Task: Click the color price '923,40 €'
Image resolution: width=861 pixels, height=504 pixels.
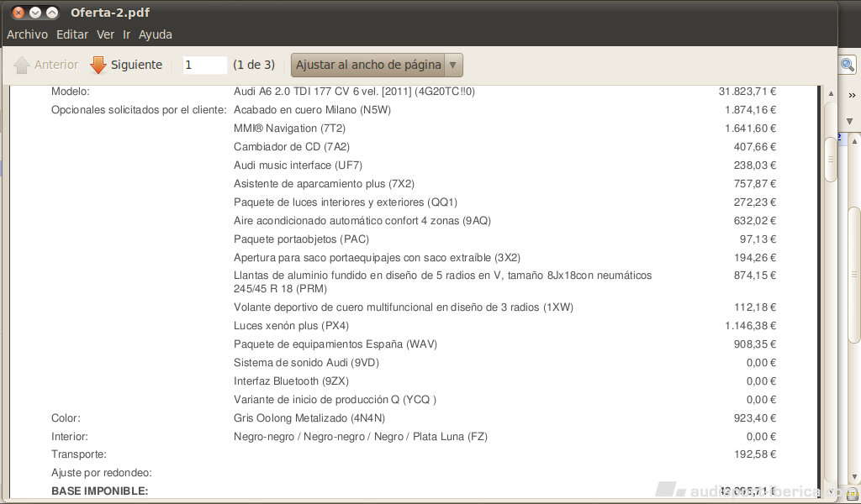Action: pyautogui.click(x=755, y=418)
